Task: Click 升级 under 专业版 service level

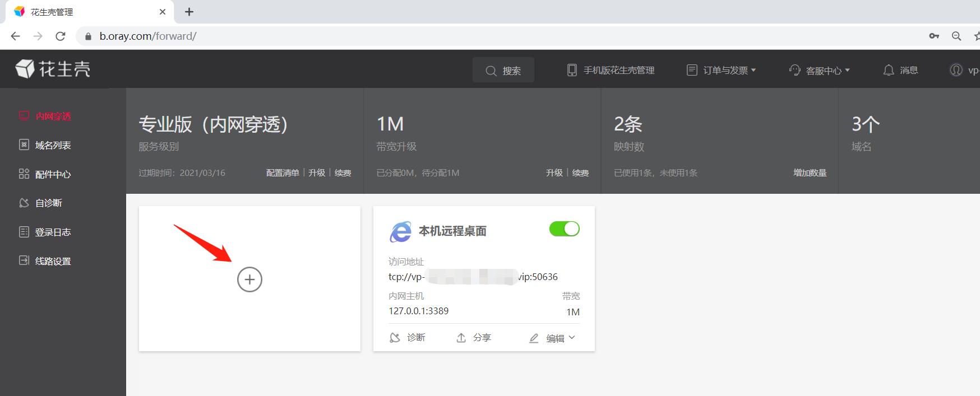Action: pos(317,173)
